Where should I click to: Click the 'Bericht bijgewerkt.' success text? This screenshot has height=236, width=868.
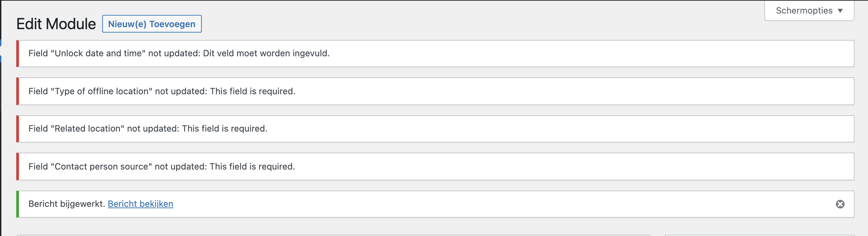coord(67,204)
